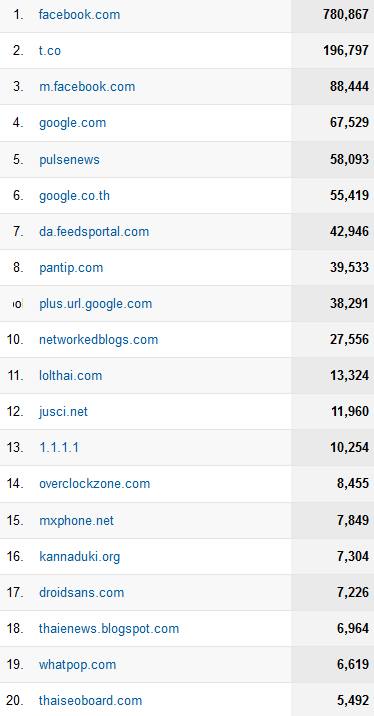
Task: Select the google.com source link
Action: [73, 123]
